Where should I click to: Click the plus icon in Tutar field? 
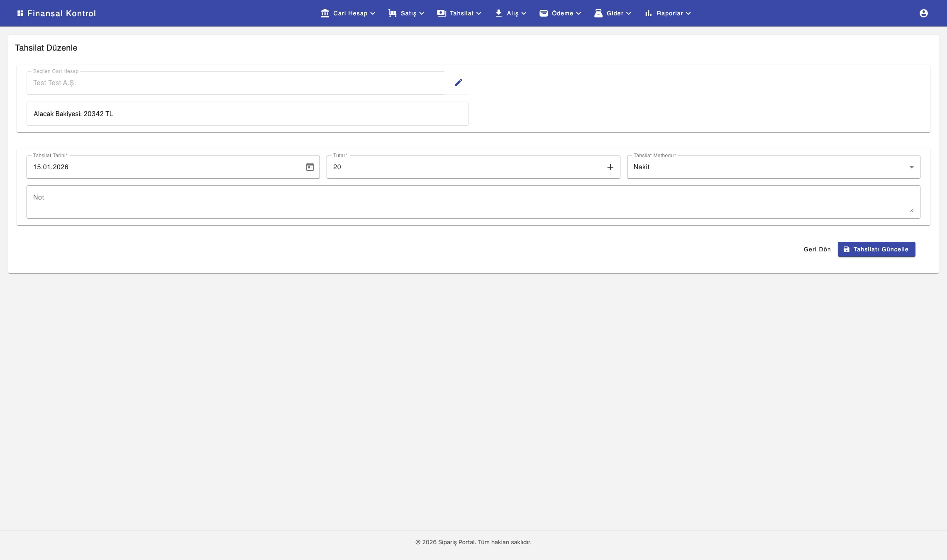[610, 167]
